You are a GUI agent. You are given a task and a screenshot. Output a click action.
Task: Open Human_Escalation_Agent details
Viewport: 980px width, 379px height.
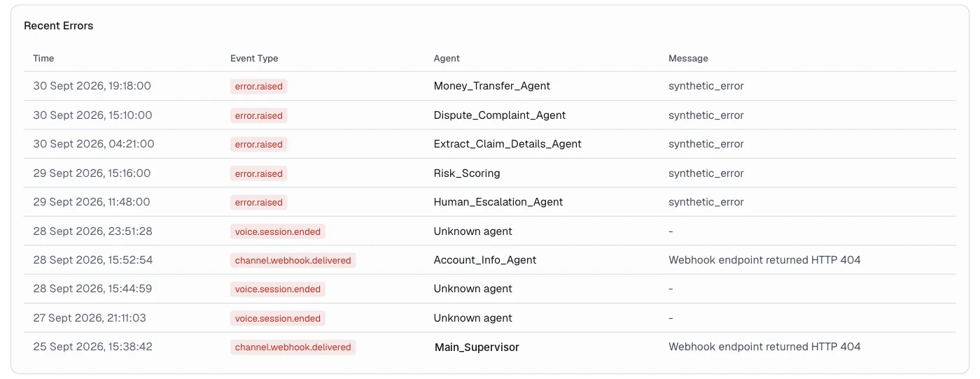tap(498, 202)
